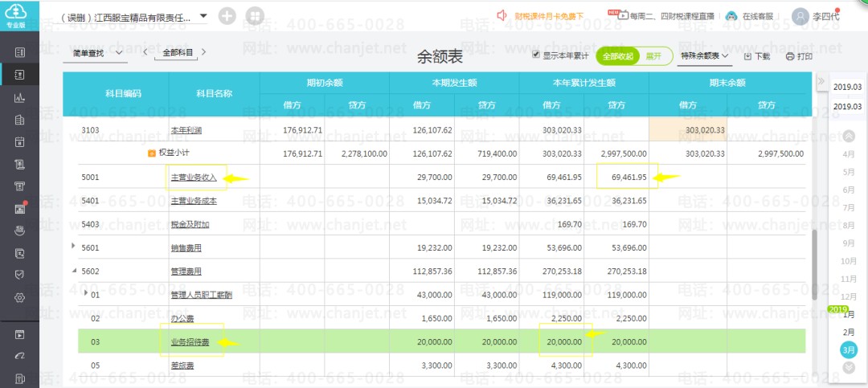The width and height of the screenshot is (868, 388).
Task: Click the double-chevron up month scroll icon
Action: pos(849,136)
